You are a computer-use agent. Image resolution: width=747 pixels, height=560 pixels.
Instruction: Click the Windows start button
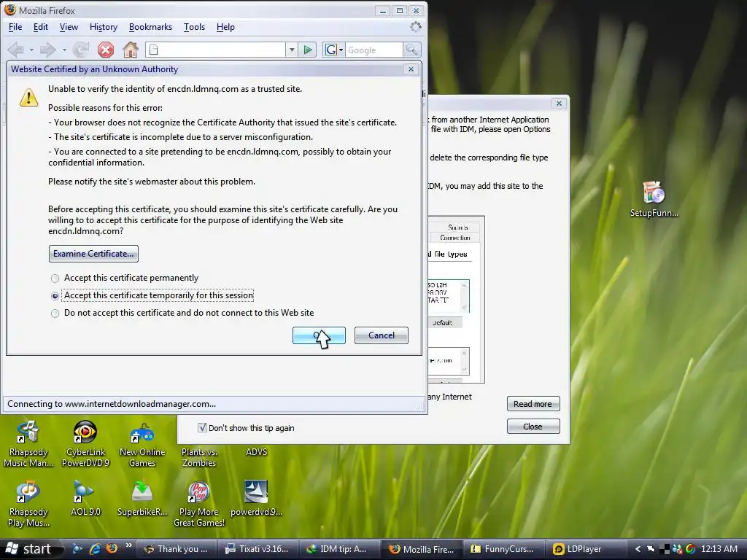tap(31, 549)
